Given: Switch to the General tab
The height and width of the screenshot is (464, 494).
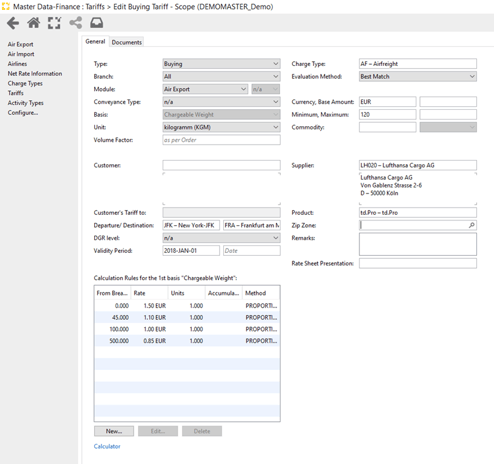Looking at the screenshot, I should click(95, 42).
